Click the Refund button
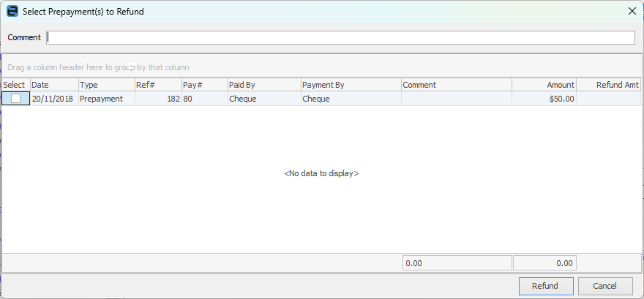The width and height of the screenshot is (644, 299). coord(546,286)
